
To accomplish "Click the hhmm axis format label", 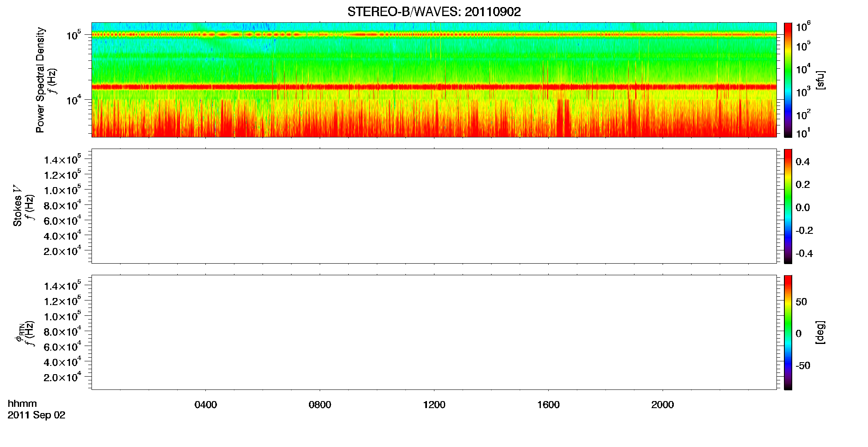I will [x=22, y=404].
